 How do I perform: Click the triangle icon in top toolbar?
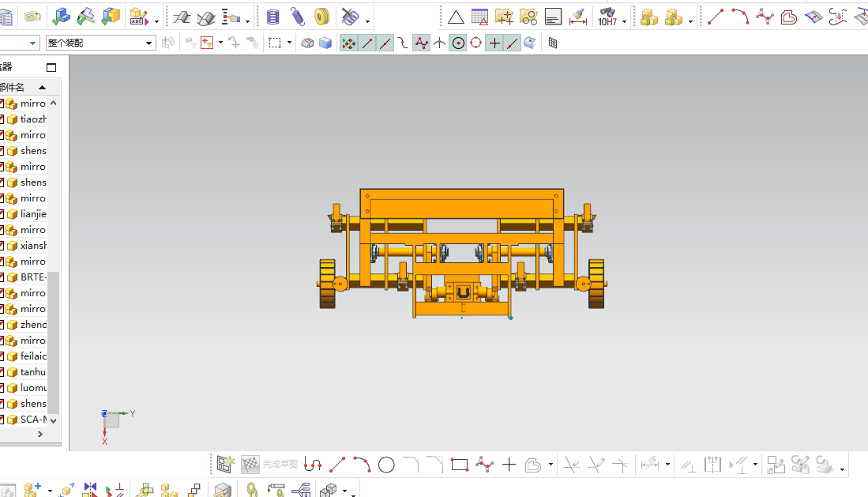(456, 17)
